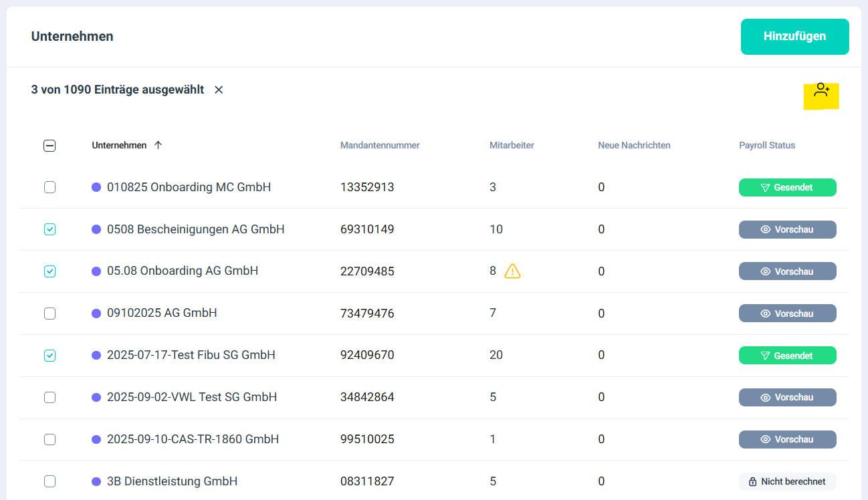Uncheck the 0508 Bescheinigungen AG GmbH checkbox
The image size is (868, 500).
tap(50, 229)
